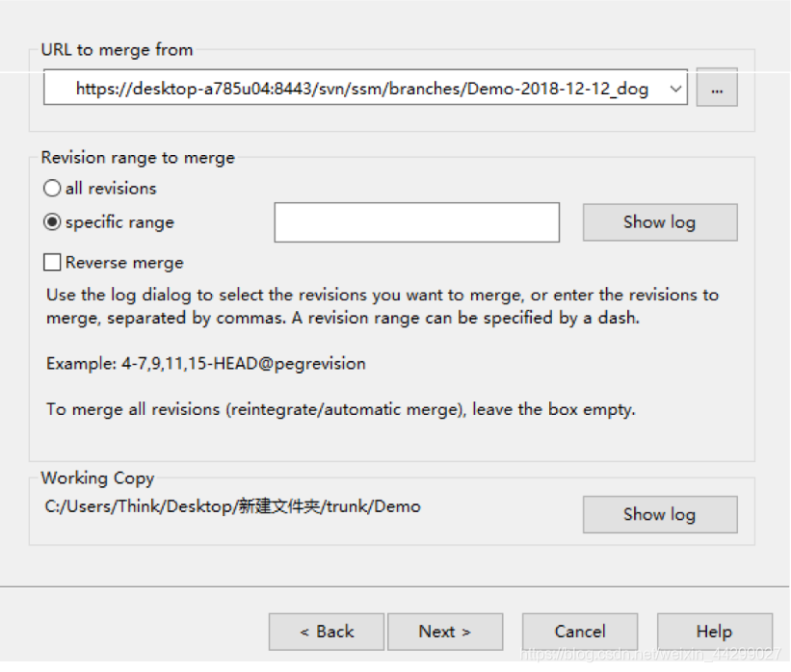This screenshot has height=672, width=791.
Task: Click the URL text in merge-from combo box
Action: (361, 89)
